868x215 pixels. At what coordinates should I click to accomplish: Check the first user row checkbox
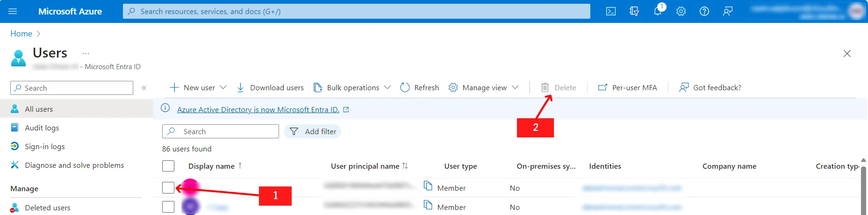click(x=168, y=187)
